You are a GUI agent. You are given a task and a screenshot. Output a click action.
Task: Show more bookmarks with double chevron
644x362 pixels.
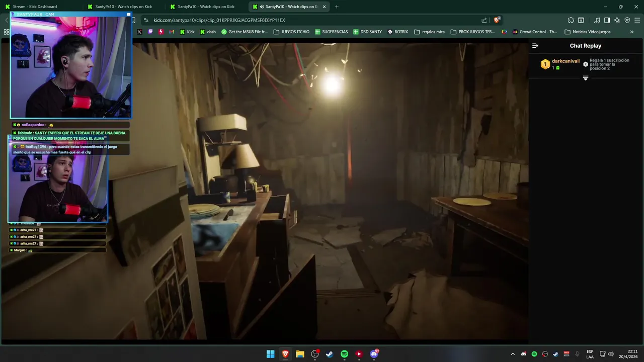632,32
